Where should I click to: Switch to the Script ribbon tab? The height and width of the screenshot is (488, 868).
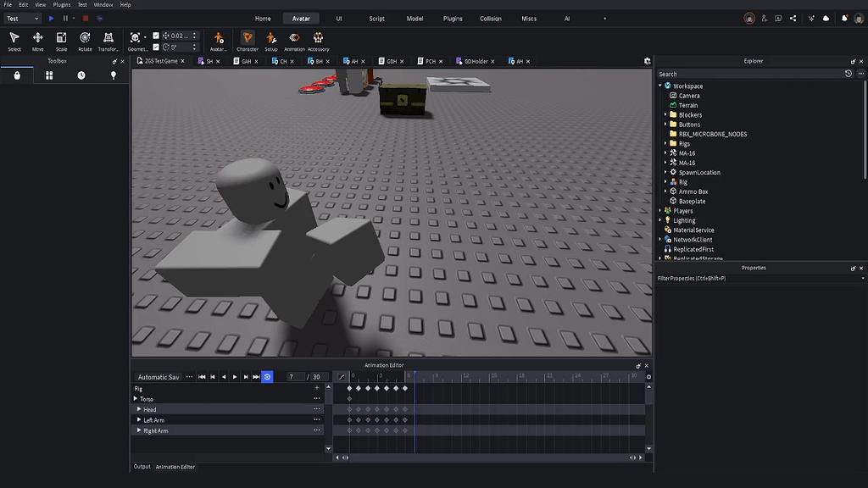click(x=377, y=19)
